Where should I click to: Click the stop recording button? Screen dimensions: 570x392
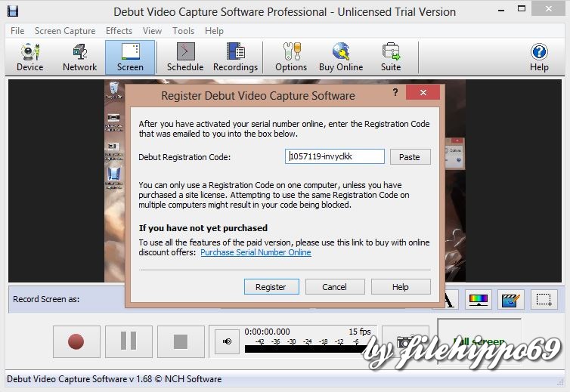(x=181, y=341)
